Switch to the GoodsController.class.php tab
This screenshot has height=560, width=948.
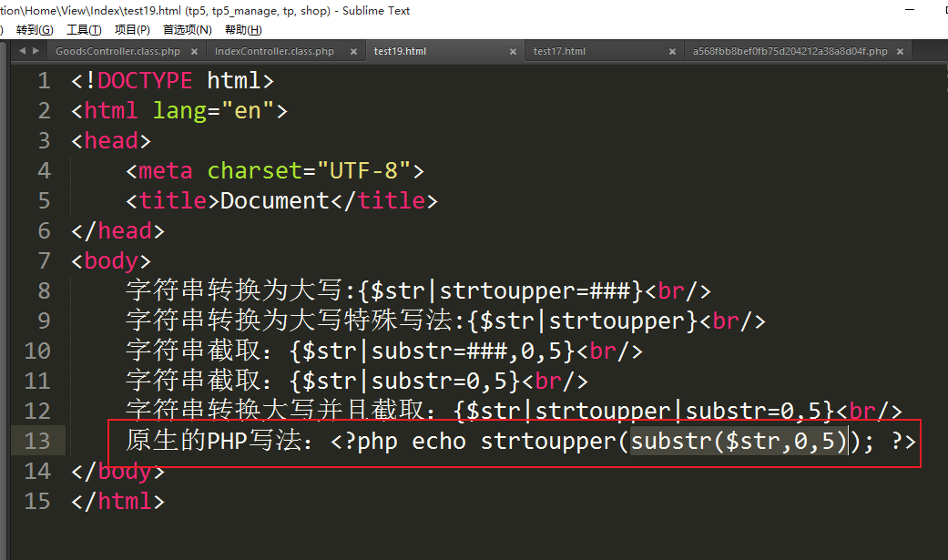(117, 52)
